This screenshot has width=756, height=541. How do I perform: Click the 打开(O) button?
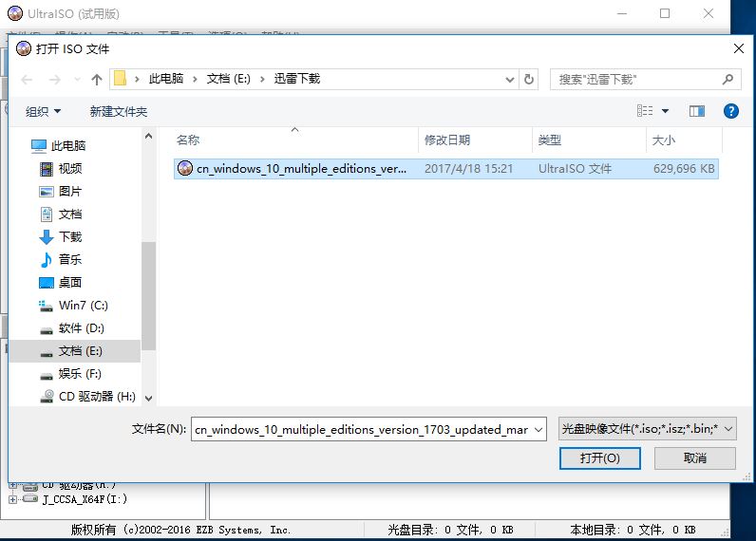(600, 458)
